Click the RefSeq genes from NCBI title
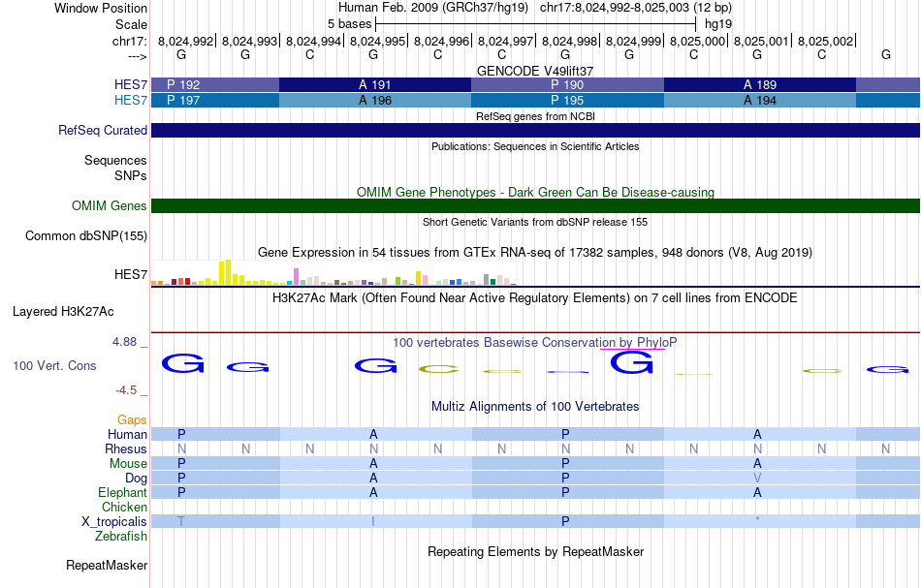The width and height of the screenshot is (921, 588). click(535, 116)
